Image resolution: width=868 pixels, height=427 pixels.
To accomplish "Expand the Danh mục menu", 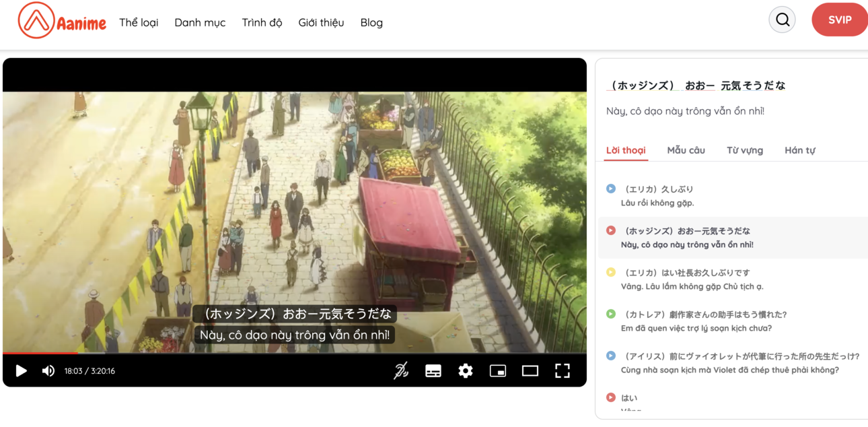I will (200, 22).
